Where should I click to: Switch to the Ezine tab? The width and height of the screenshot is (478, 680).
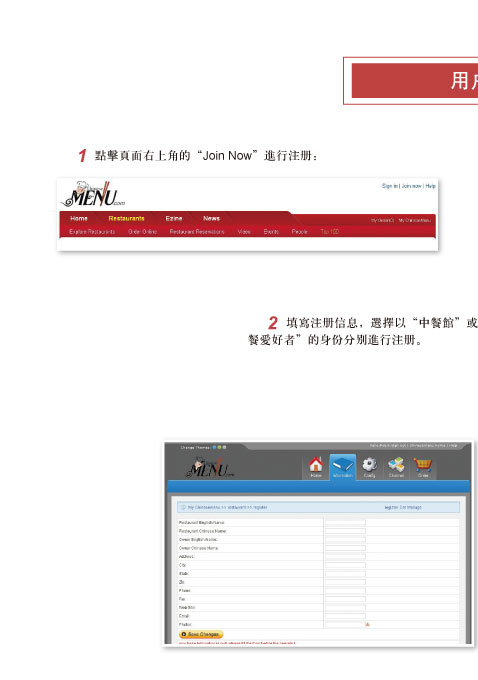(x=174, y=219)
